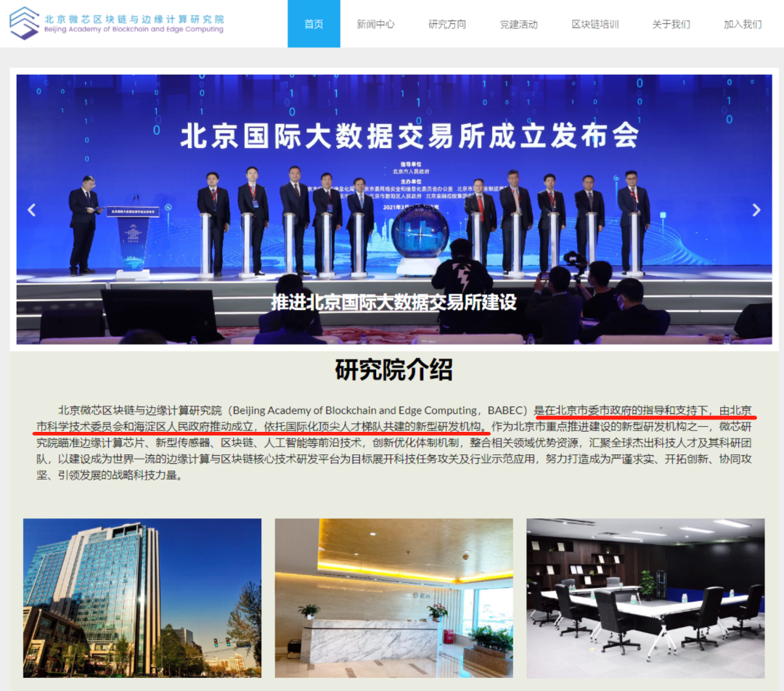Open the office building exterior photo

(x=142, y=598)
